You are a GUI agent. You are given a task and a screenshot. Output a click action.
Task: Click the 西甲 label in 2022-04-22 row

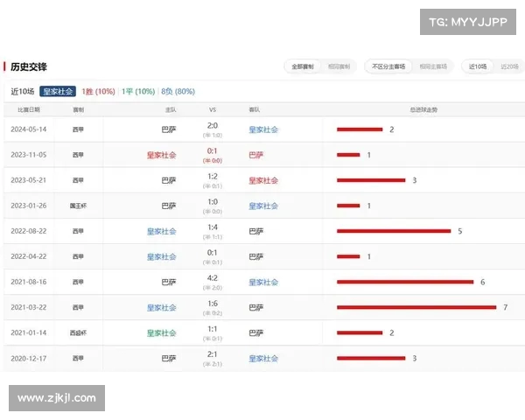tap(79, 257)
